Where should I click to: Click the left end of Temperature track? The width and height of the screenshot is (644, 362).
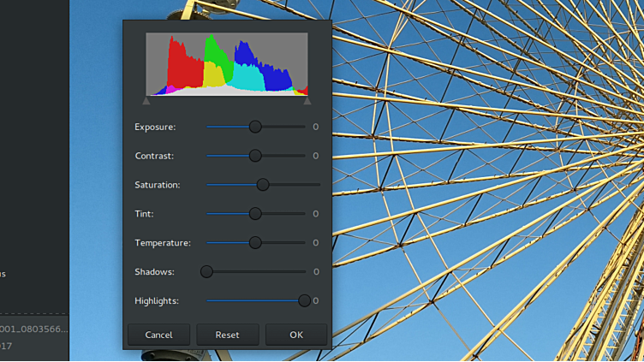pyautogui.click(x=209, y=243)
